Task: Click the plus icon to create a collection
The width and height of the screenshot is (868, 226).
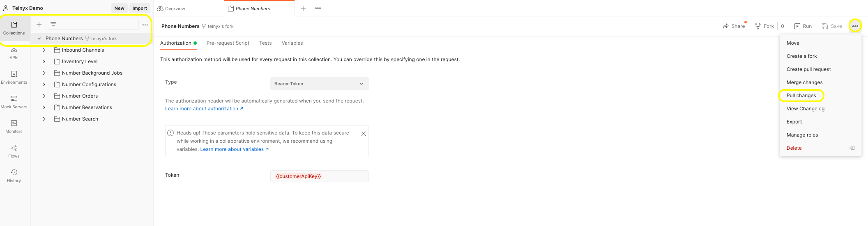Action: pyautogui.click(x=39, y=25)
